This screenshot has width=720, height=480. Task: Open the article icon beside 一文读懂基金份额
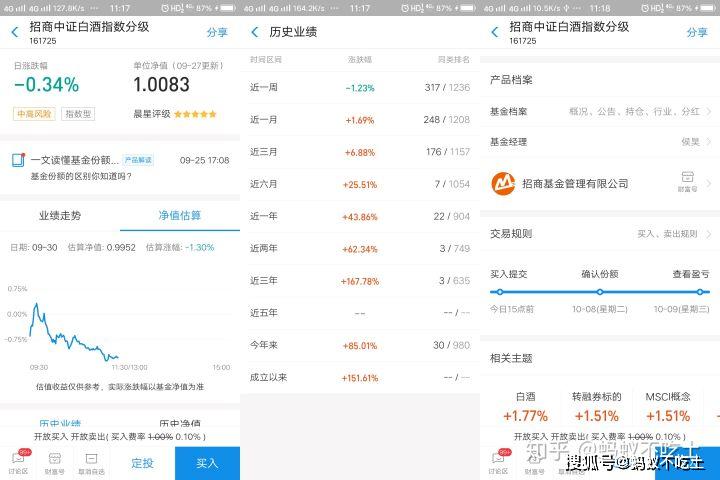pos(18,160)
